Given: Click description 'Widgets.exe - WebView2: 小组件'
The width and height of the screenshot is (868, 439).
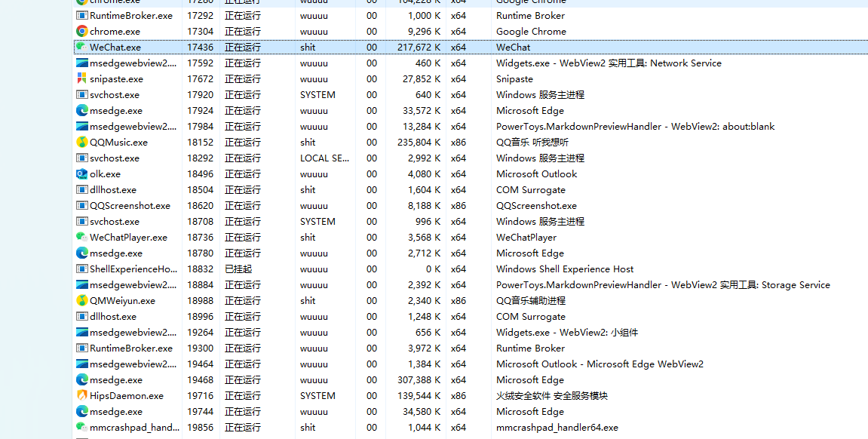Looking at the screenshot, I should point(567,332).
